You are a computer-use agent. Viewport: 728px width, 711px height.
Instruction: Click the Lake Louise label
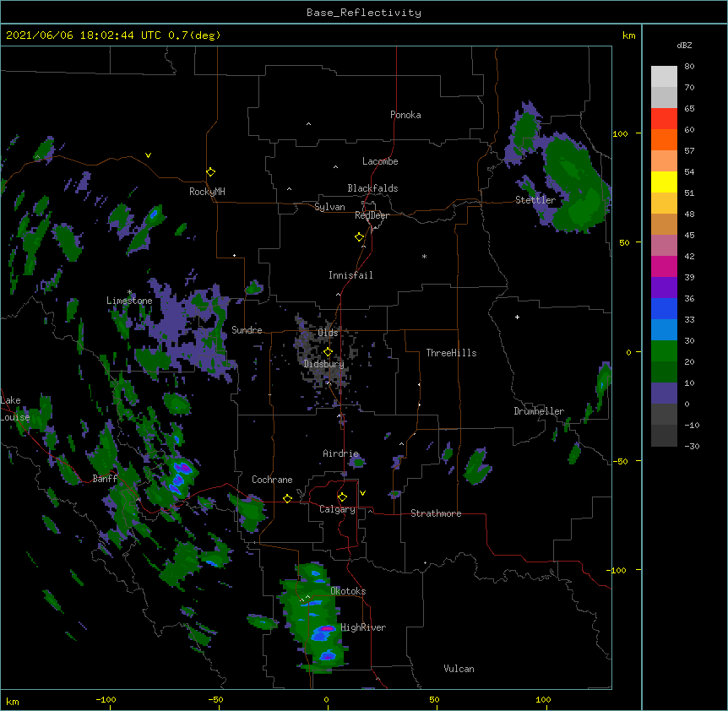(x=15, y=409)
